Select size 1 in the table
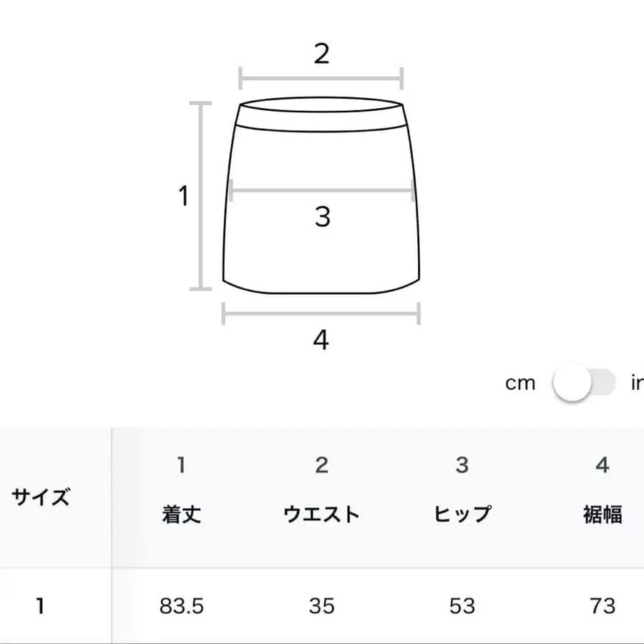 click(x=39, y=605)
